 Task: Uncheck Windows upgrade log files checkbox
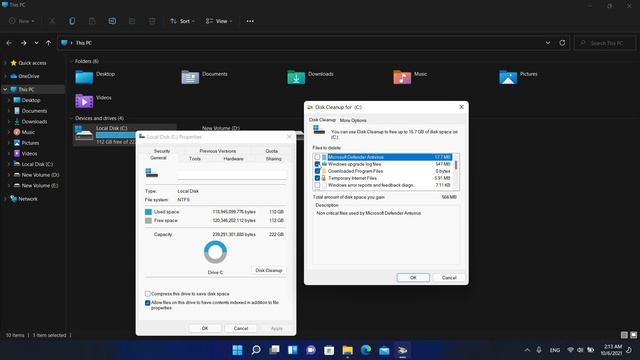[317, 164]
